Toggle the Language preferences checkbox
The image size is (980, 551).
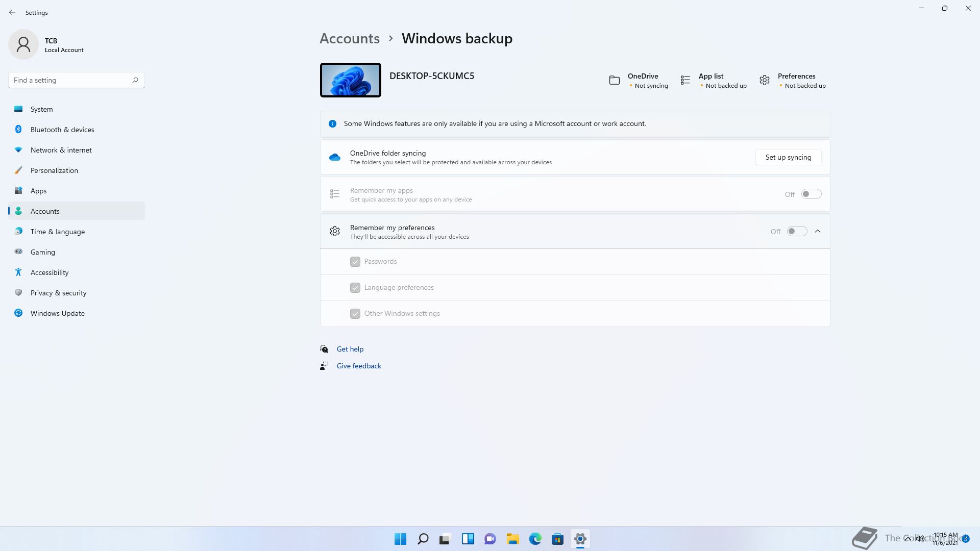355,288
